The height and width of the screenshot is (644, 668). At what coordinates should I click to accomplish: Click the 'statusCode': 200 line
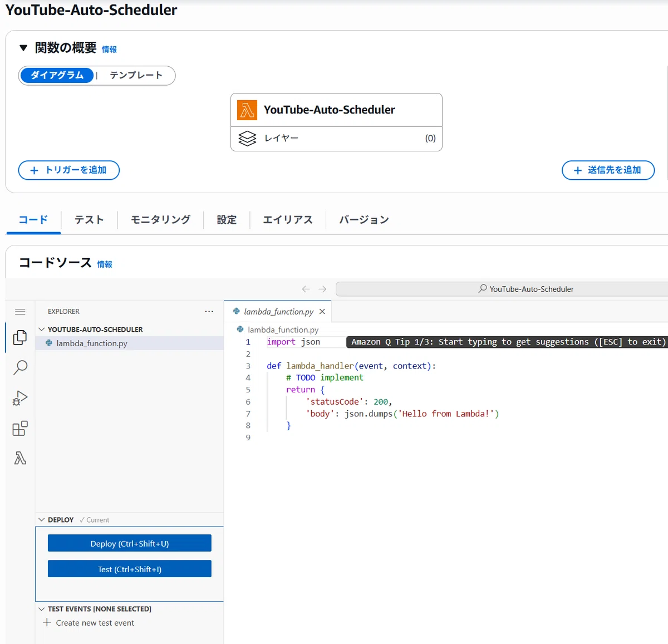349,401
